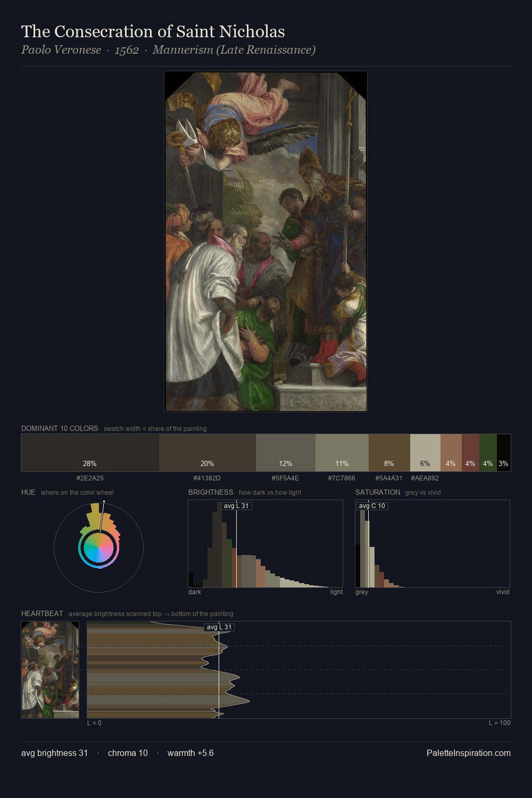The width and height of the screenshot is (532, 798).
Task: Click the 'L = 0' axis label
Action: 94,723
